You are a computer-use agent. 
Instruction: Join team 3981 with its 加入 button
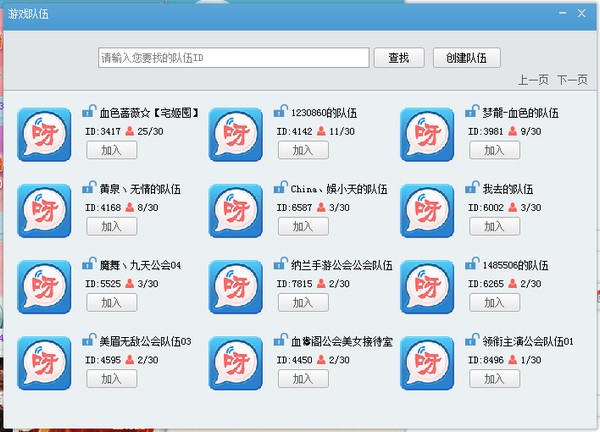(x=494, y=150)
